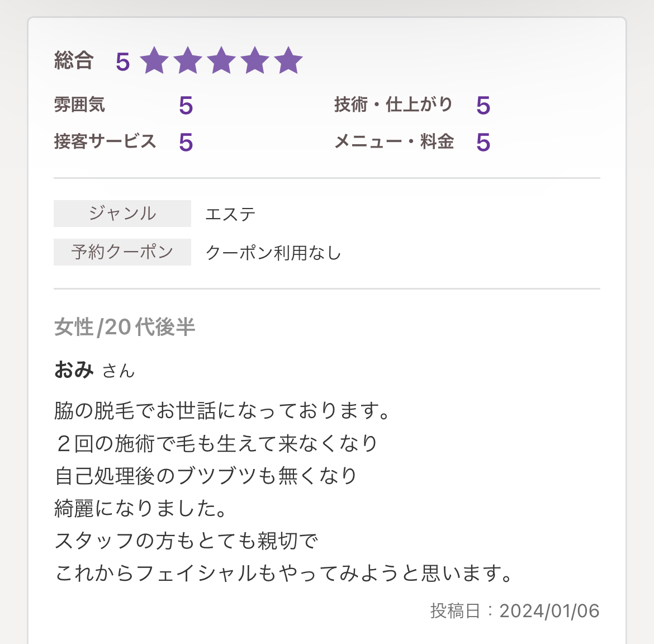Click the 雰囲気 rating score
This screenshot has height=644, width=654.
(186, 105)
